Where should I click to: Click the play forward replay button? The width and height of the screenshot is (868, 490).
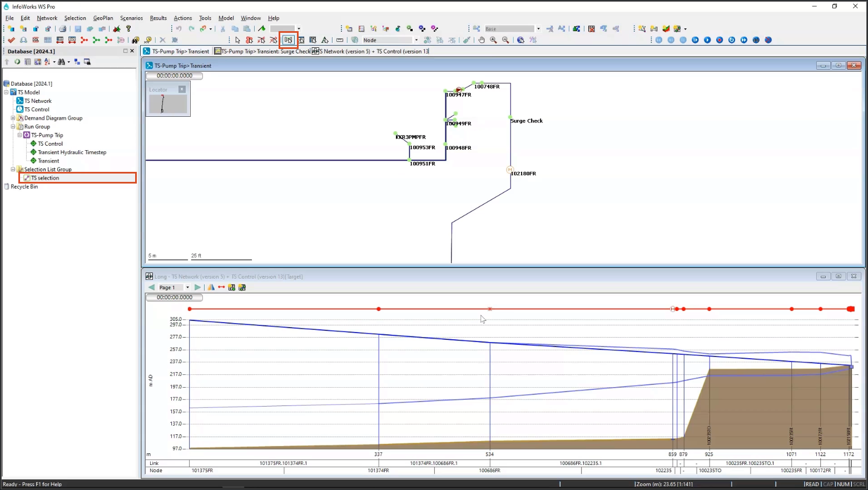pos(707,40)
